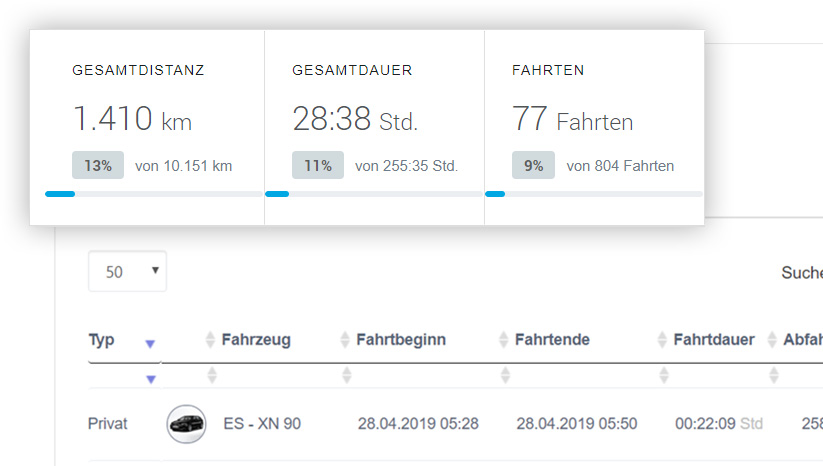
Task: Select the text 'von 804 Fahrten'
Action: [x=620, y=166]
